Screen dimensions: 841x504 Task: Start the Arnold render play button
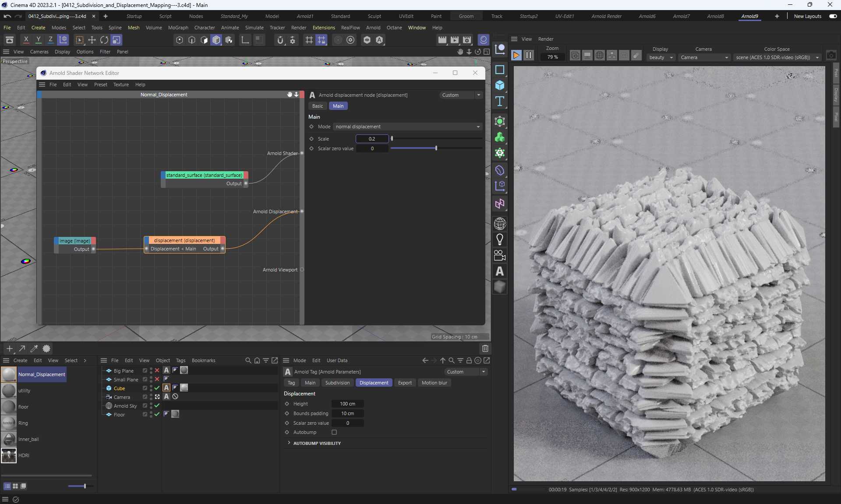516,55
